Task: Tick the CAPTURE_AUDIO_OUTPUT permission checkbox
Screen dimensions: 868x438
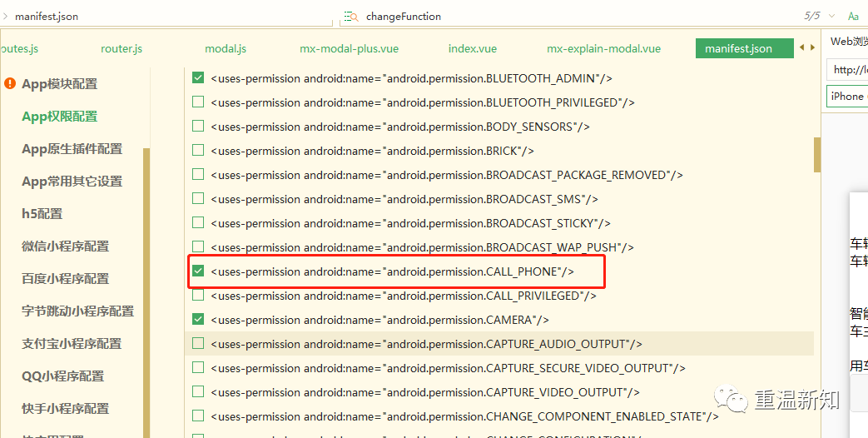Action: pos(197,343)
